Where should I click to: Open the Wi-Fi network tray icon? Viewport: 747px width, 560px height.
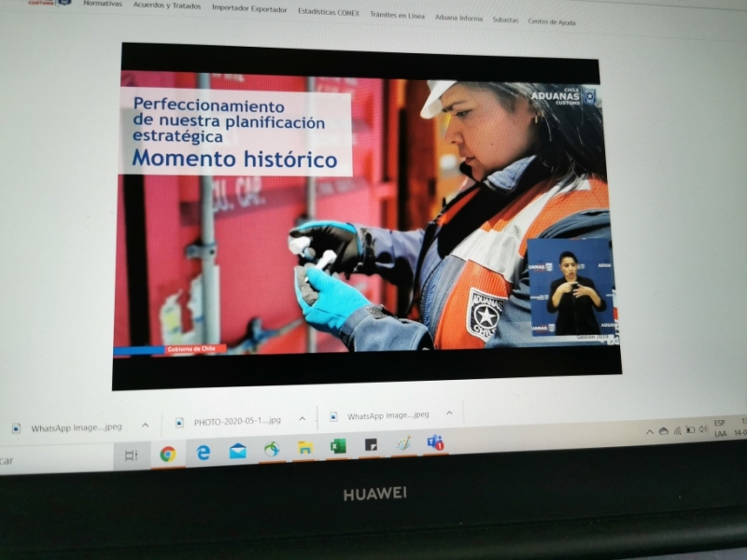pyautogui.click(x=678, y=431)
